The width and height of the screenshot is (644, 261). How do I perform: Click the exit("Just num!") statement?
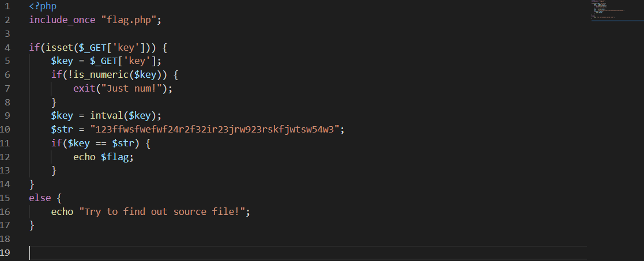click(123, 88)
